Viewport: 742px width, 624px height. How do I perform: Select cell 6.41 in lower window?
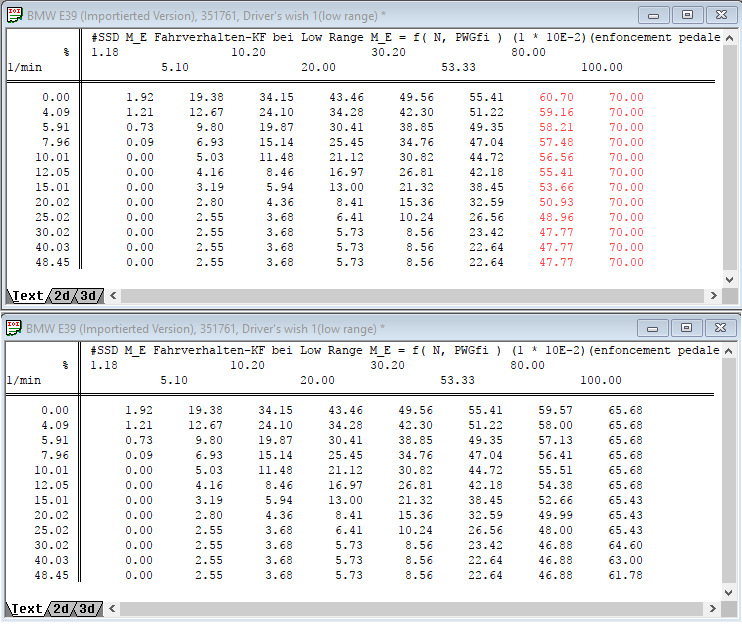[349, 530]
